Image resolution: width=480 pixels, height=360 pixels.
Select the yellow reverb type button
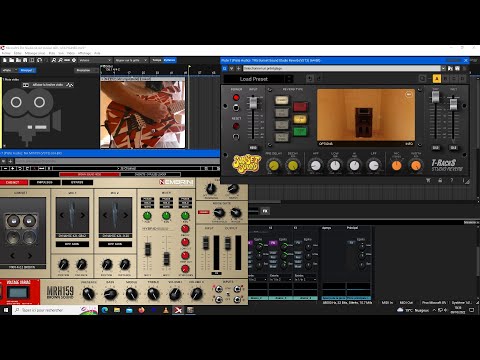(x=300, y=119)
